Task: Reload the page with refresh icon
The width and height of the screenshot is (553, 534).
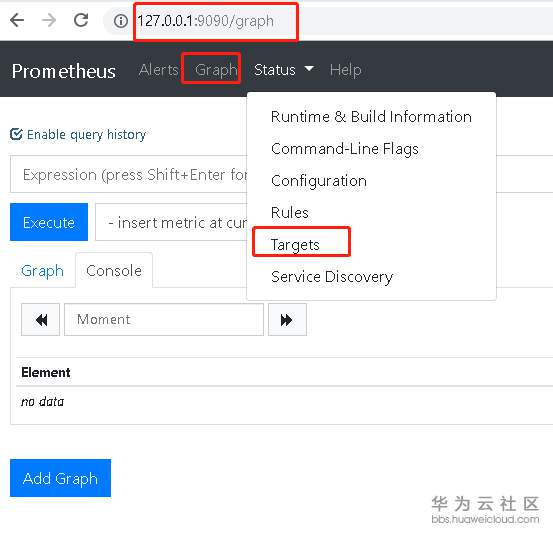Action: click(81, 20)
